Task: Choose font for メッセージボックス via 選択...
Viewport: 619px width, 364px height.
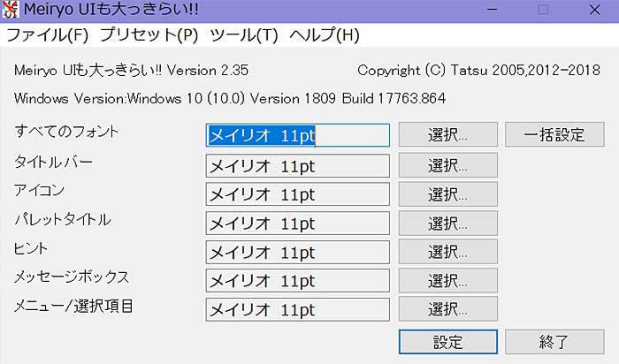Action: point(448,280)
